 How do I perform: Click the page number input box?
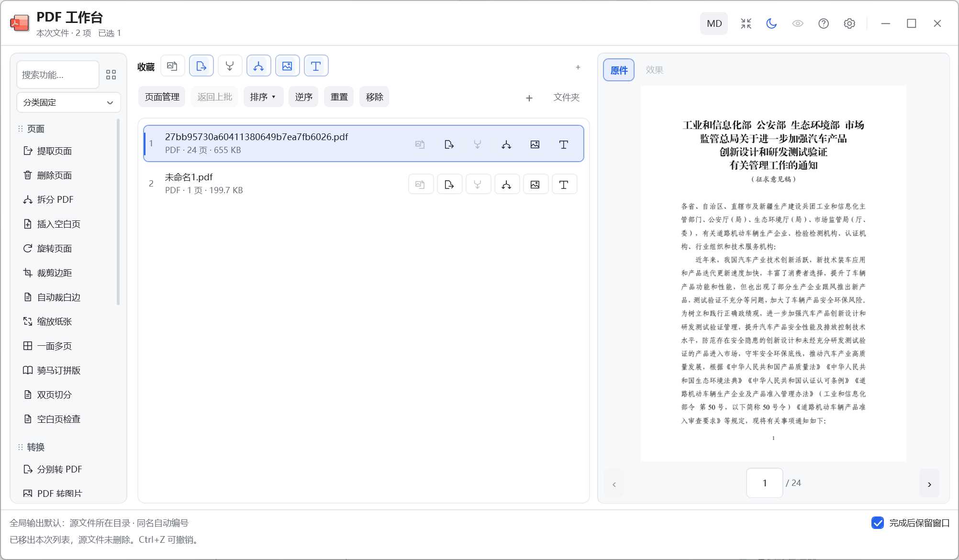point(765,483)
